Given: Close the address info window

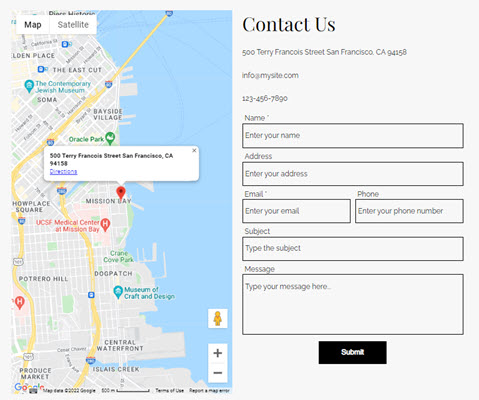Looking at the screenshot, I should 194,151.
